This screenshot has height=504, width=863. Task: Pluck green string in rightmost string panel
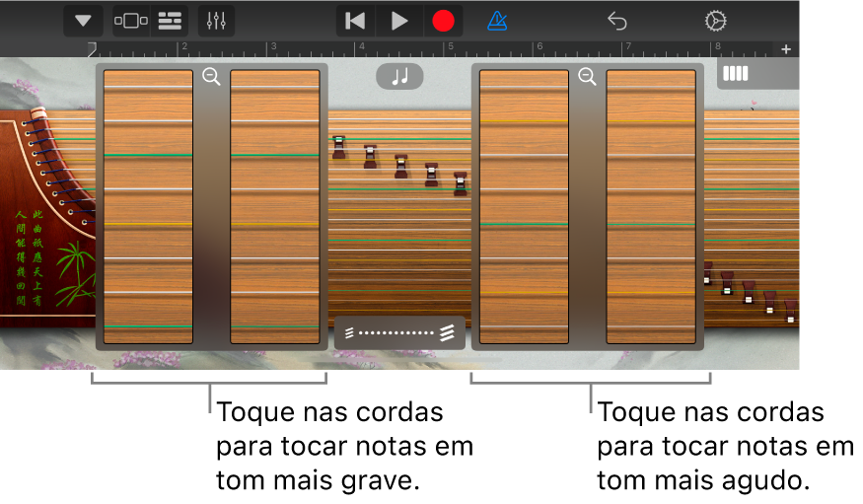point(651,225)
